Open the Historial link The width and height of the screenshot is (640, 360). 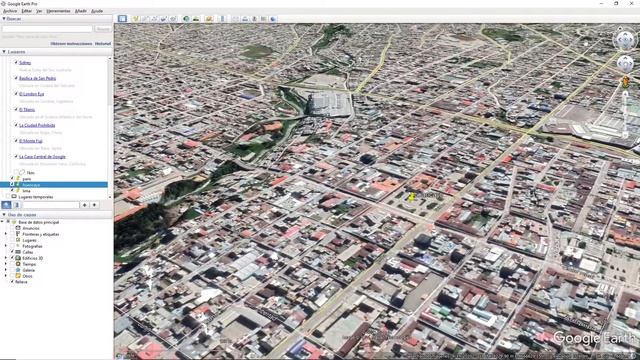(x=103, y=44)
